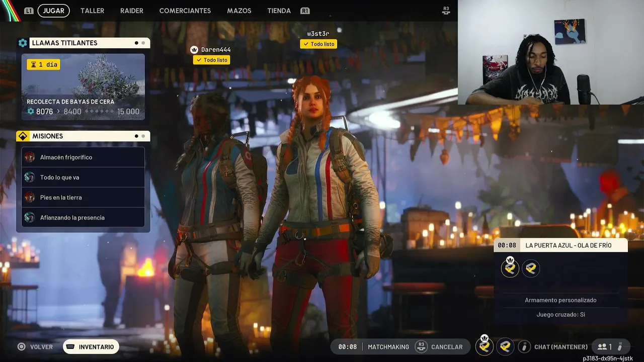Click CANCELAR to stop matchmaking
Viewport: 644px width, 362px height.
click(x=447, y=347)
